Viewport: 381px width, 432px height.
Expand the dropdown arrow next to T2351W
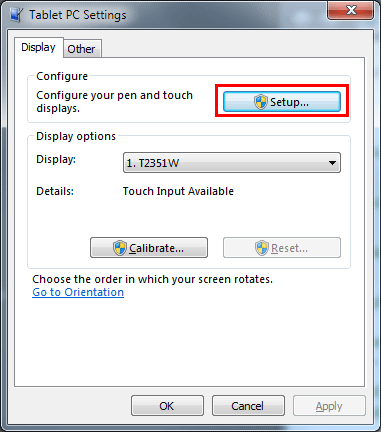pos(332,163)
